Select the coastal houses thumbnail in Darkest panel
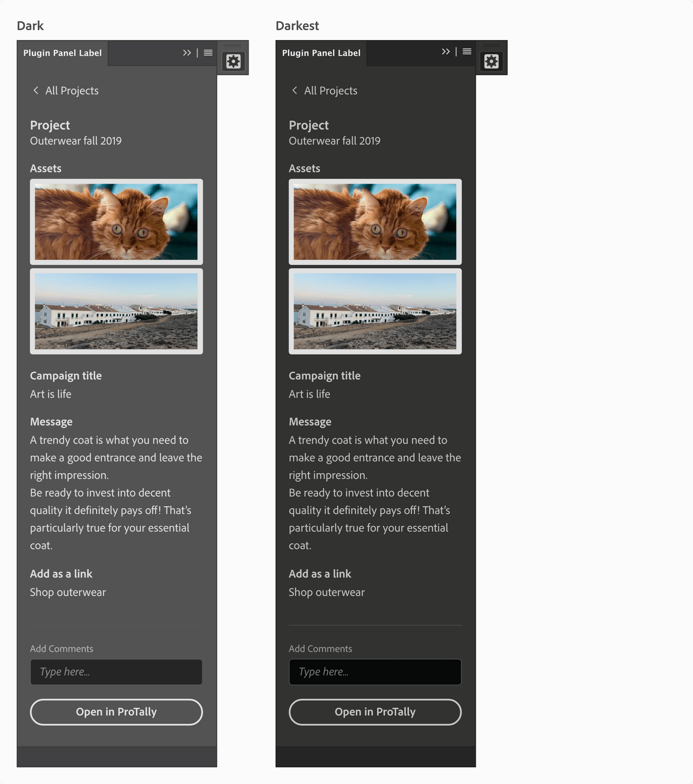Viewport: 693px width, 784px height. pyautogui.click(x=375, y=311)
